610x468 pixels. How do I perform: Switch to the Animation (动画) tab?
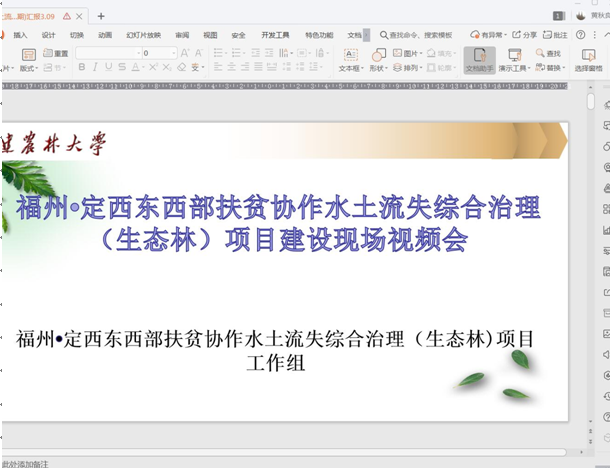pos(105,34)
